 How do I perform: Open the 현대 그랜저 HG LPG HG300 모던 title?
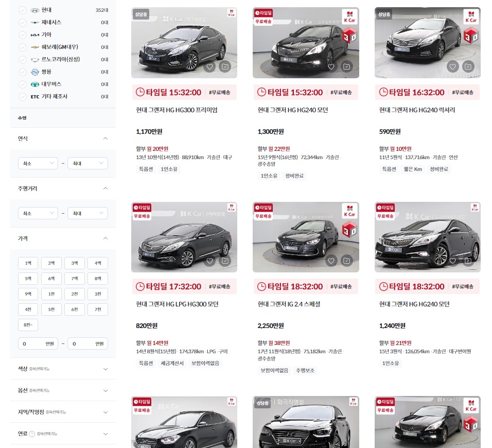click(177, 304)
